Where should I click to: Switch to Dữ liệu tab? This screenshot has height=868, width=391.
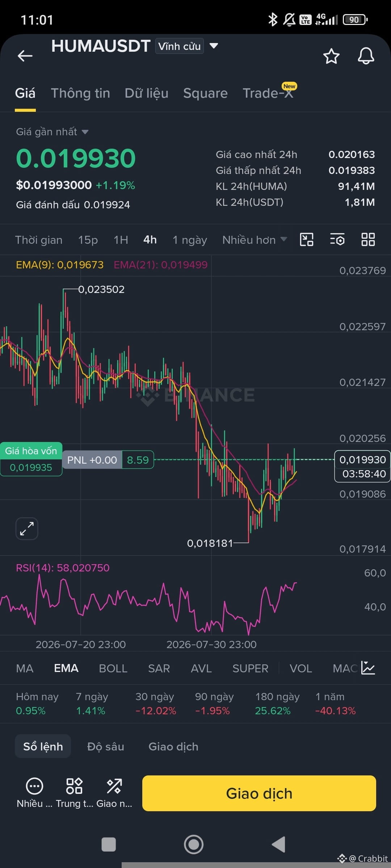pyautogui.click(x=146, y=93)
